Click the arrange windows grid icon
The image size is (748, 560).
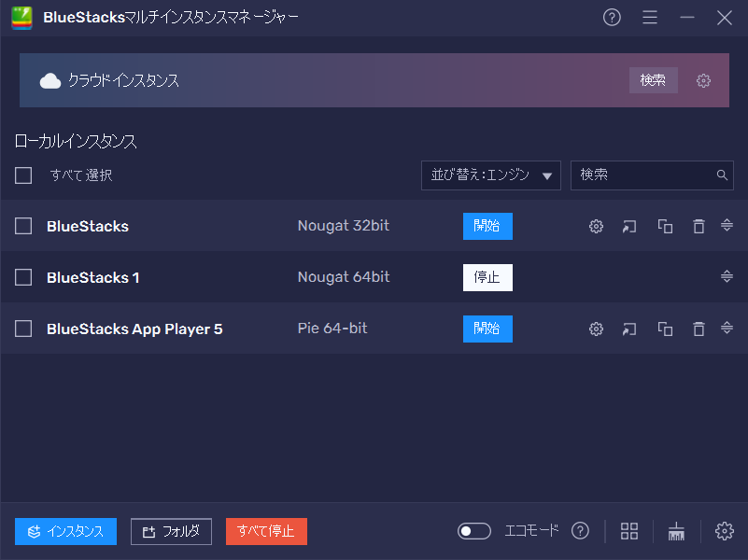pyautogui.click(x=629, y=531)
